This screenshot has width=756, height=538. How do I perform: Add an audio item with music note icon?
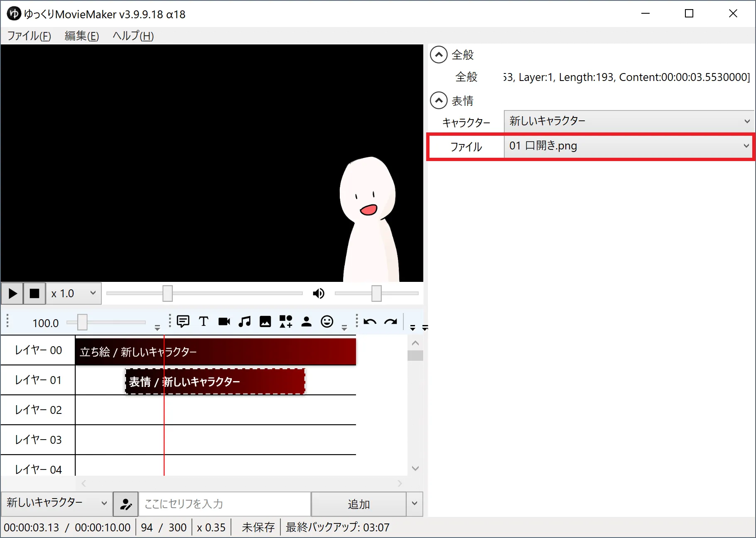[245, 321]
